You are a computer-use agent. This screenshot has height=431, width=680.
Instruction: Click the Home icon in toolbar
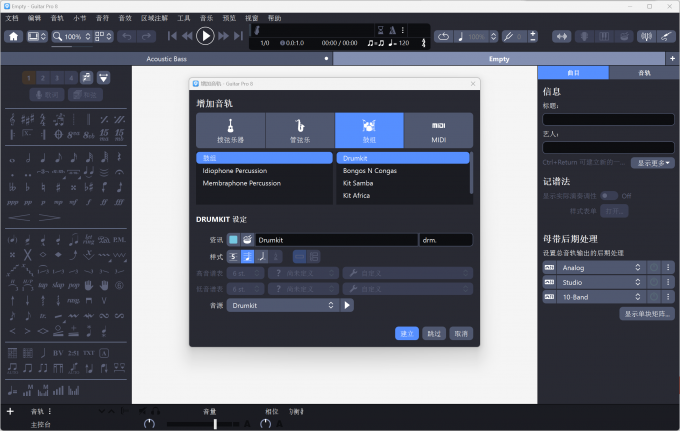pos(14,36)
